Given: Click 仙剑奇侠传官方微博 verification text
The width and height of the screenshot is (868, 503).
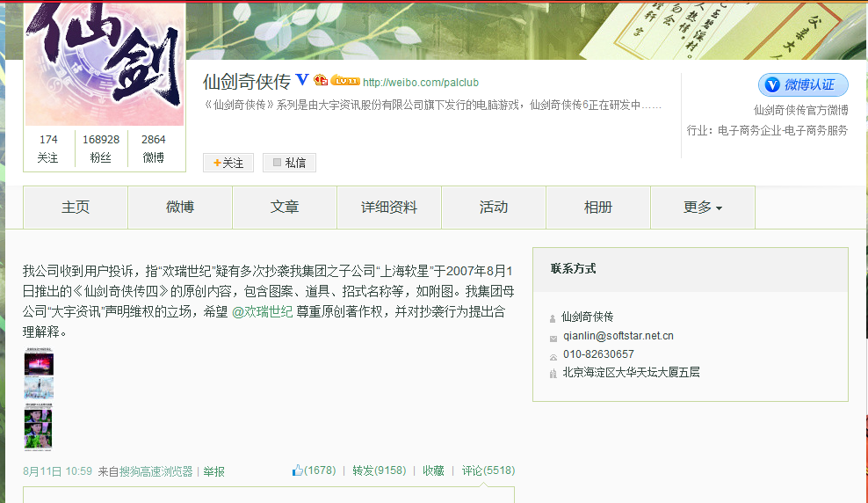Looking at the screenshot, I should (x=800, y=110).
